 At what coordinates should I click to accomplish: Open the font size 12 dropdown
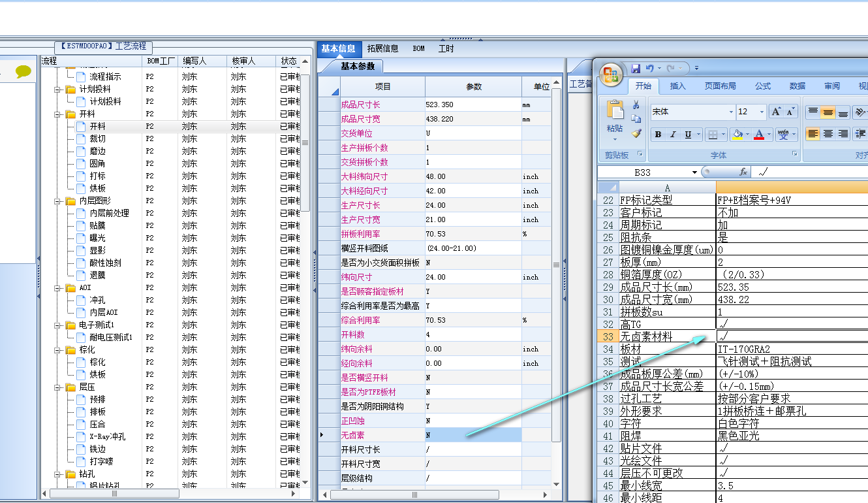(762, 112)
